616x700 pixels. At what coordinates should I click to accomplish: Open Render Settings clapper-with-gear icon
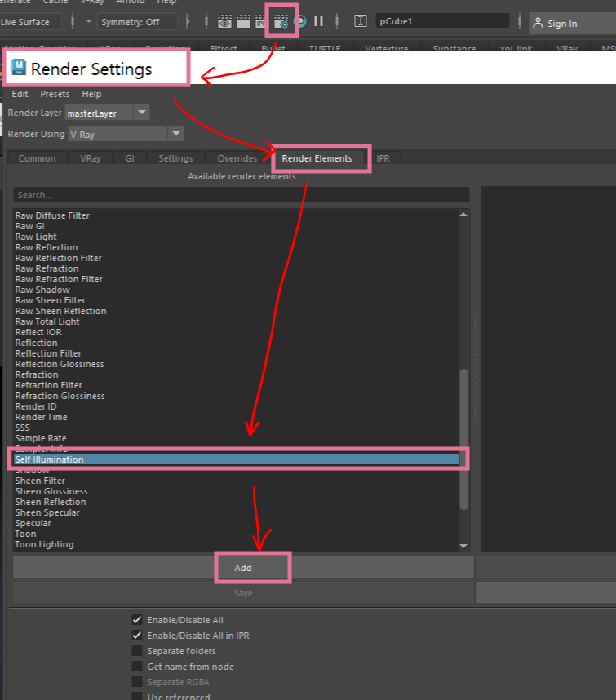[281, 21]
